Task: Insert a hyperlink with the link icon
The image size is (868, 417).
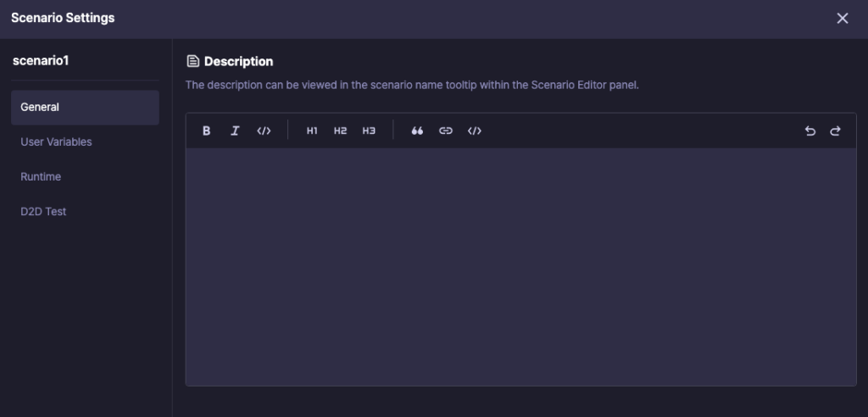Action: point(446,131)
